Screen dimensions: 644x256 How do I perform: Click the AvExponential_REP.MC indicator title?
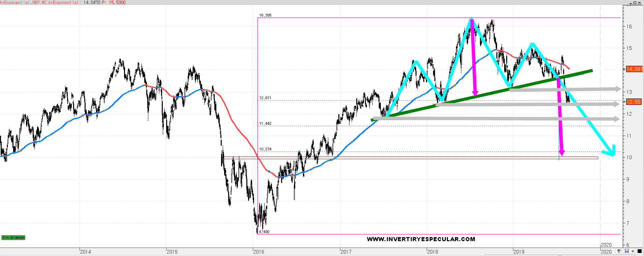tap(23, 2)
